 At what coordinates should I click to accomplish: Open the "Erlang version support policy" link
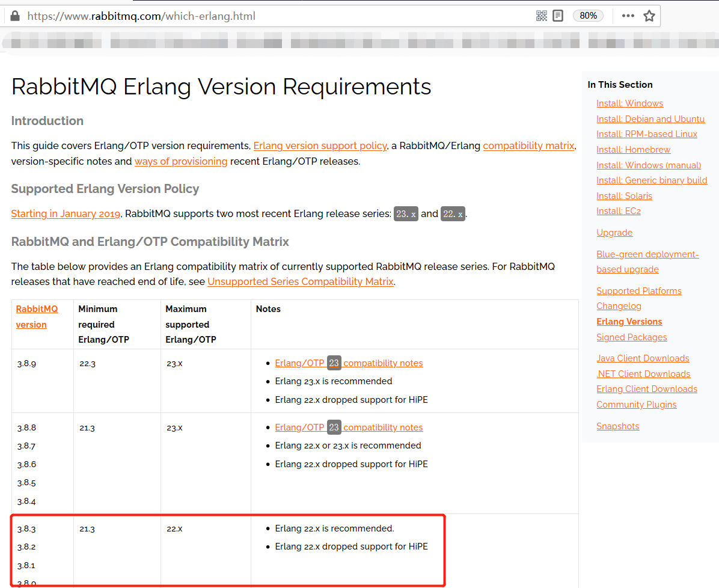pyautogui.click(x=320, y=145)
